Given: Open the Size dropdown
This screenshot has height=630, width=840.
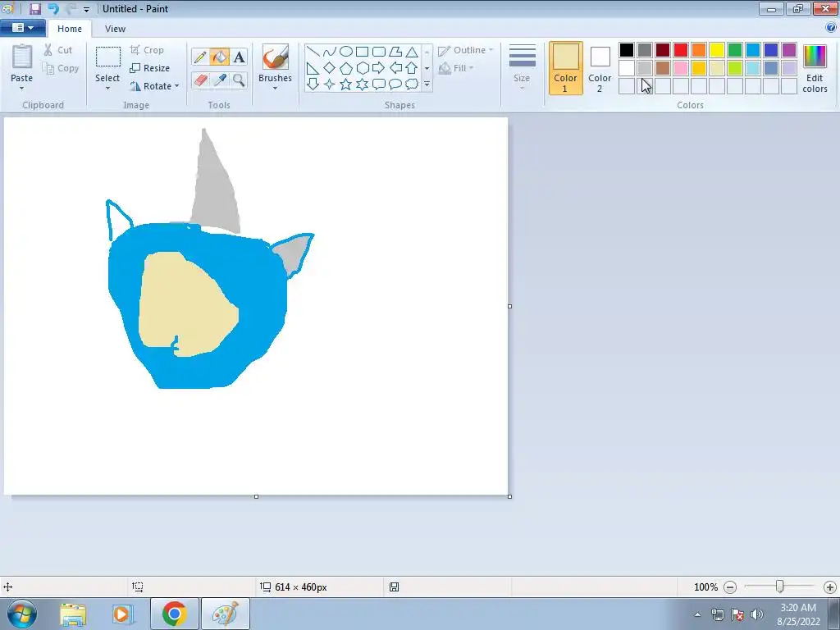Looking at the screenshot, I should point(522,67).
